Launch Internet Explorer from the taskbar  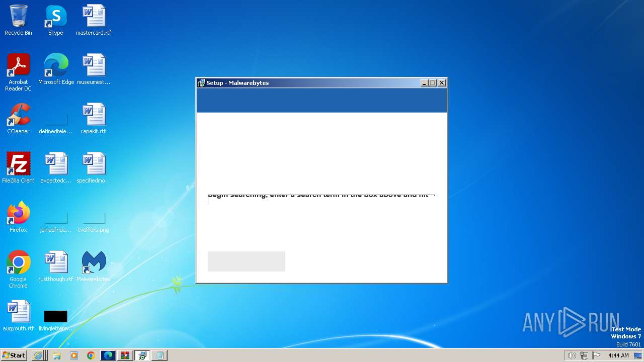point(39,355)
